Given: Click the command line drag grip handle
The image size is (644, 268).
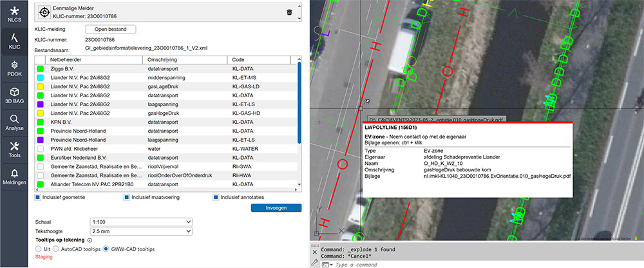Looking at the screenshot, I should click(x=315, y=245).
